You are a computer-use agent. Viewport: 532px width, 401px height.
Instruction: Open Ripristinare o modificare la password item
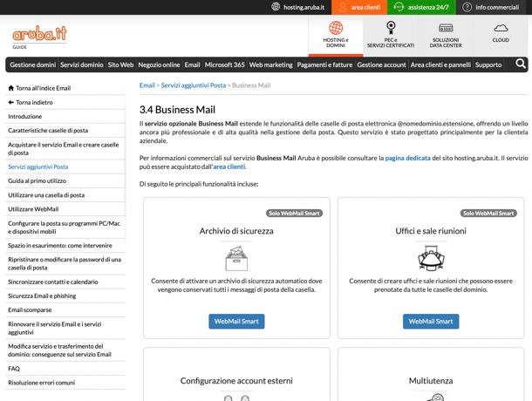(65, 263)
